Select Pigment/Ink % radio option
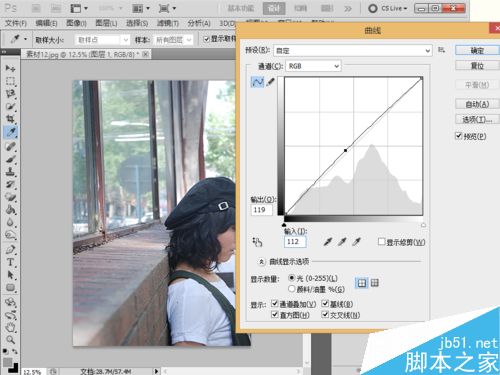 292,289
